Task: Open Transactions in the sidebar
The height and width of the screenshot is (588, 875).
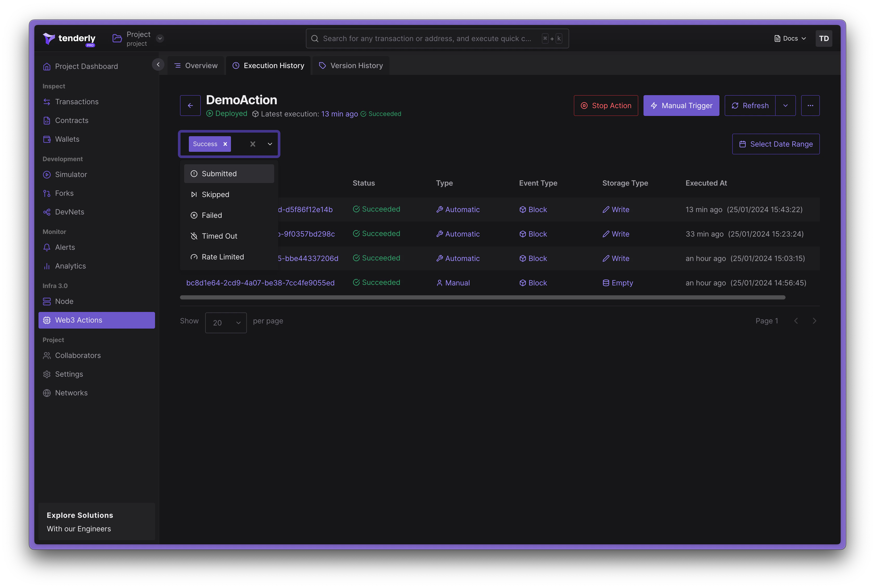Action: point(76,102)
